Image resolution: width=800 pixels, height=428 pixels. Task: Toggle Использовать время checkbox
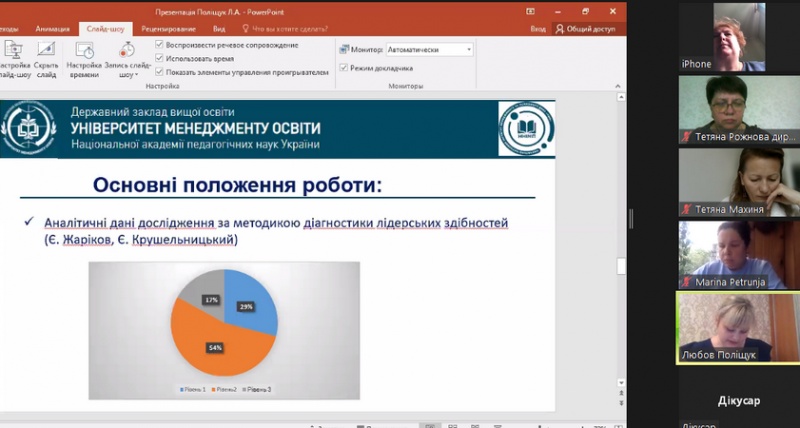click(x=159, y=58)
